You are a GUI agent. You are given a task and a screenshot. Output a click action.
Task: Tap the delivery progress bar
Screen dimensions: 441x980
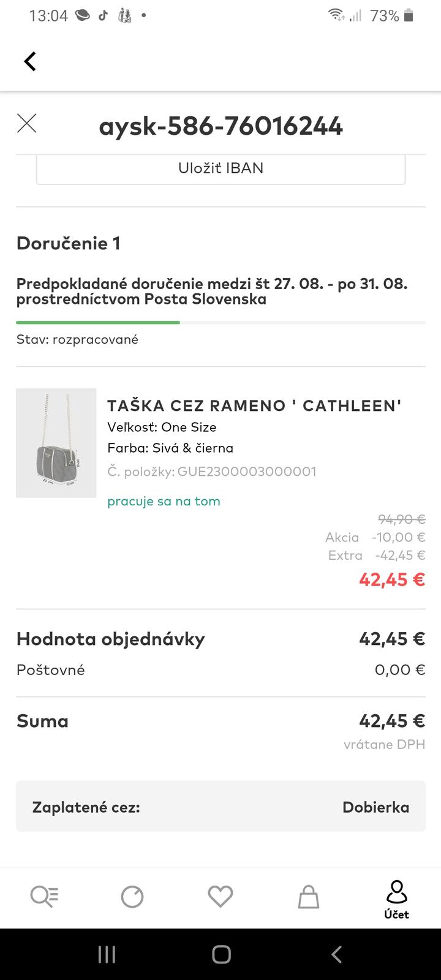click(221, 322)
